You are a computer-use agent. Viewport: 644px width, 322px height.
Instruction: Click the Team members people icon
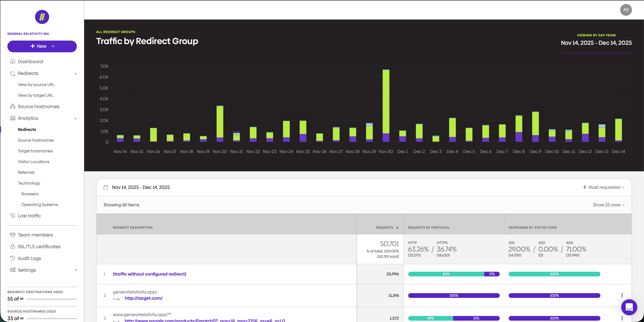tap(13, 235)
